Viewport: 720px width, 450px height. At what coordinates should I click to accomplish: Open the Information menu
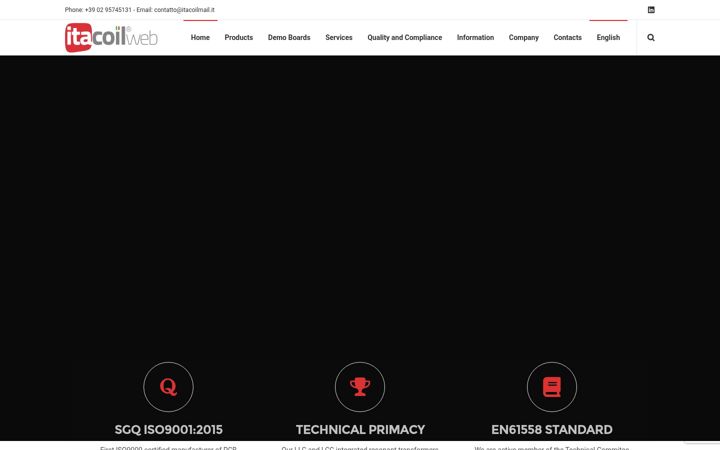pyautogui.click(x=475, y=38)
